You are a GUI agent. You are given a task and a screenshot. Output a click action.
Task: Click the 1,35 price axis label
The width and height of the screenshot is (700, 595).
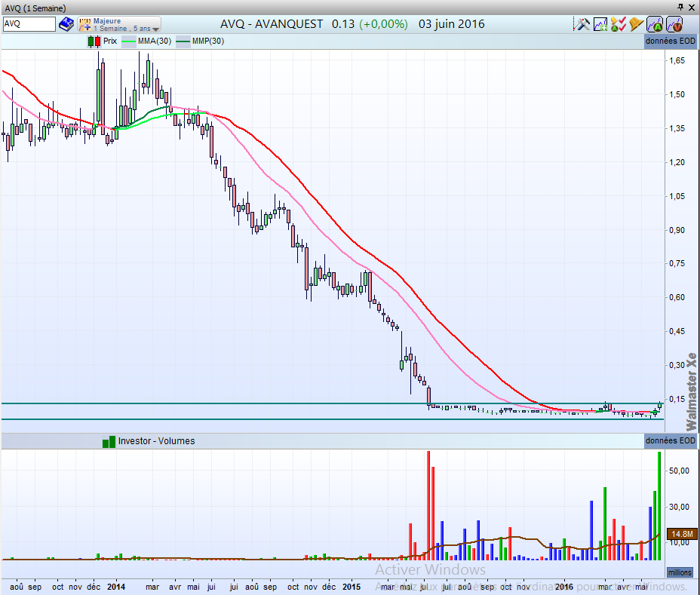(x=677, y=128)
